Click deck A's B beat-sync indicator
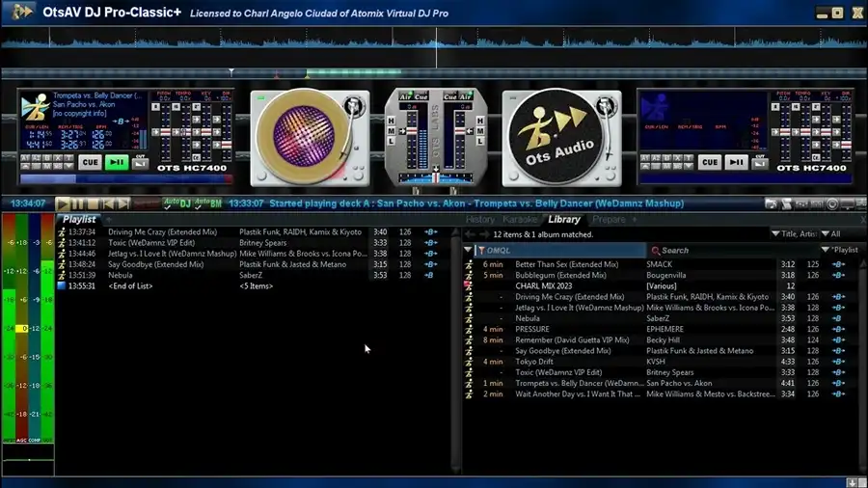This screenshot has height=488, width=868. (121, 122)
